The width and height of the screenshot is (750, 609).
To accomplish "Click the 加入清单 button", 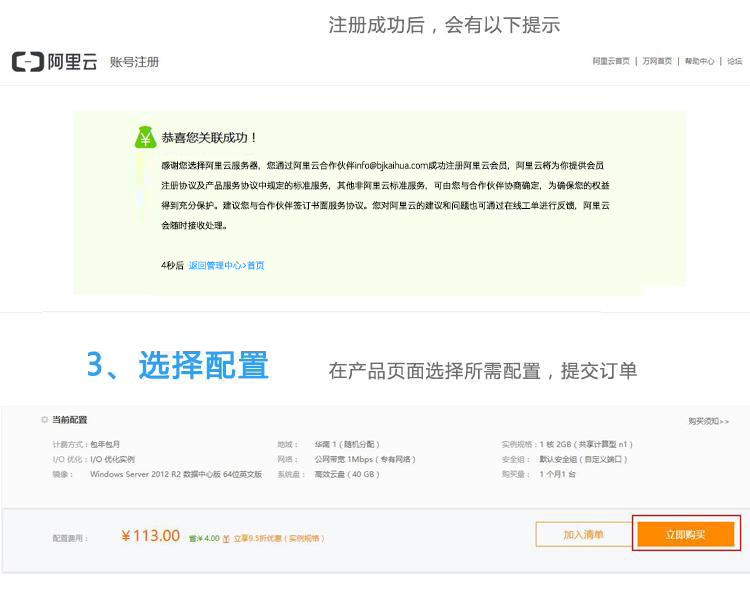I will (x=584, y=534).
